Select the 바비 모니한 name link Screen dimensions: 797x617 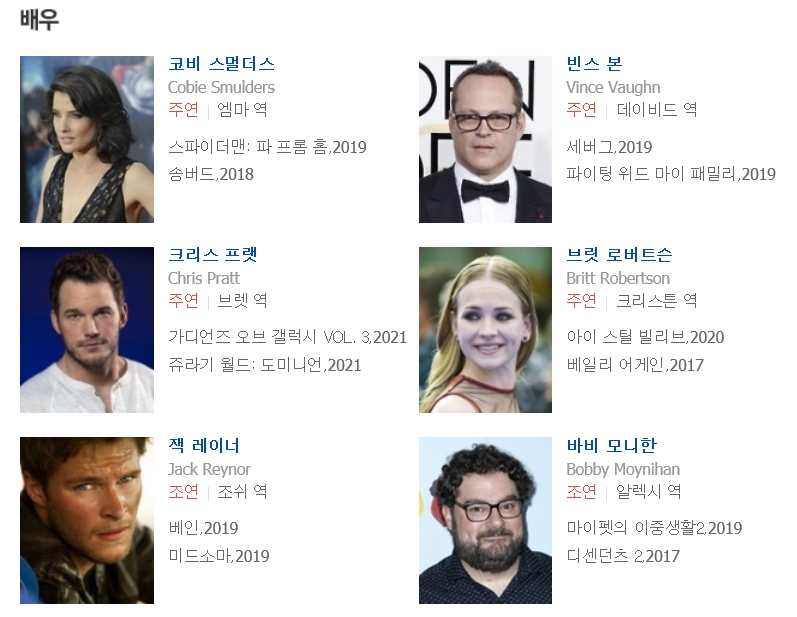611,446
